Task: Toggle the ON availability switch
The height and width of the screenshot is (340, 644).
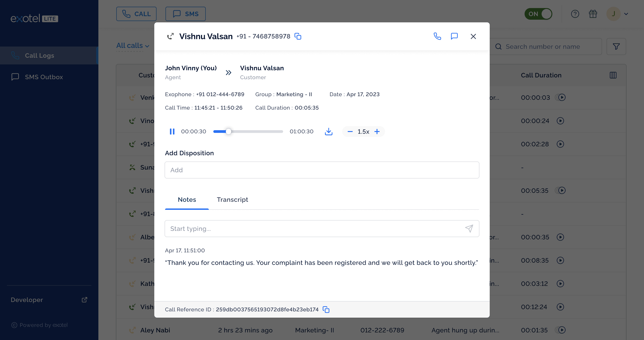Action: point(538,14)
